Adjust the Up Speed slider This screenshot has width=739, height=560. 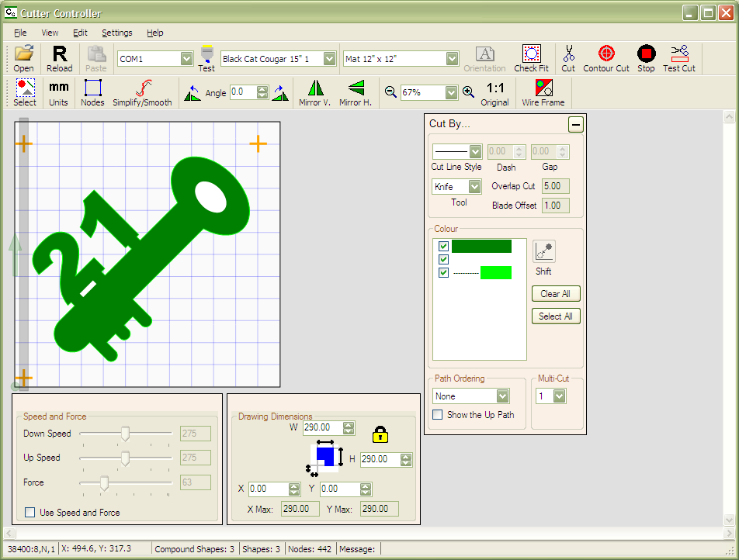point(125,458)
